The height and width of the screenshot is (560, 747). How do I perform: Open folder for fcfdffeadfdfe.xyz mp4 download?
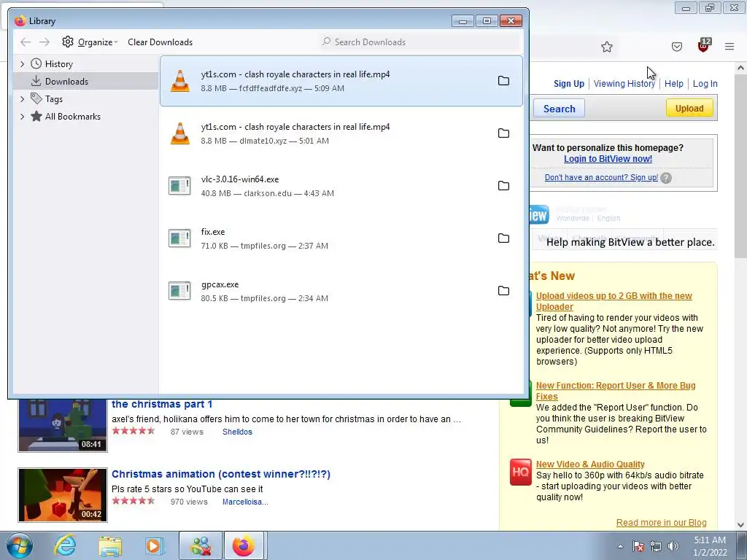503,80
